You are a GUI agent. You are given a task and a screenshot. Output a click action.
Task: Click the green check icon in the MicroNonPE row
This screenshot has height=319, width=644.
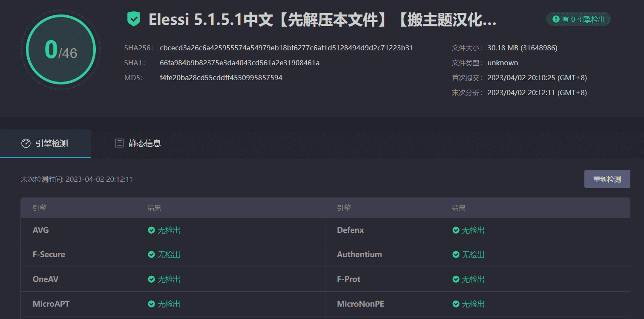coord(456,304)
